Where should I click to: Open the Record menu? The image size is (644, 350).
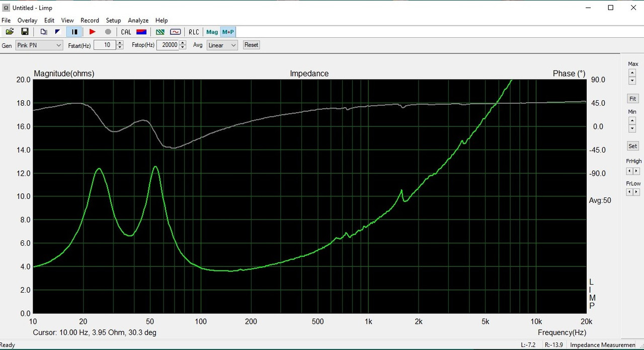[90, 21]
